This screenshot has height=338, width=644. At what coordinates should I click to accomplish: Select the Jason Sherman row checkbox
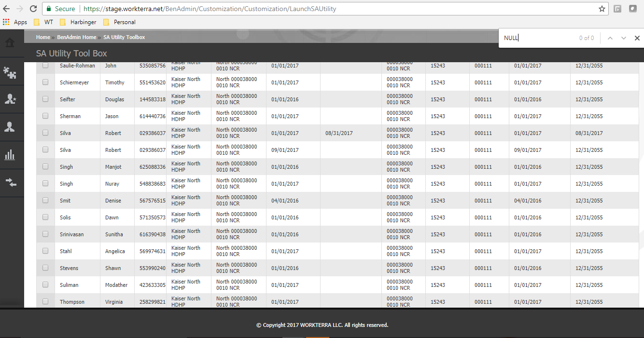click(x=45, y=116)
